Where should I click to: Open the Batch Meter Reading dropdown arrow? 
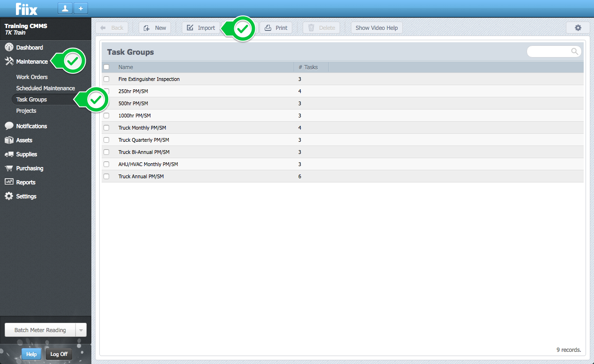81,330
